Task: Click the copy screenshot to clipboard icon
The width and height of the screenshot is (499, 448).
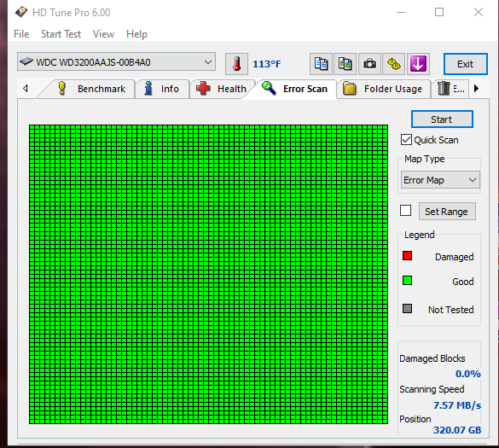Action: click(x=345, y=64)
